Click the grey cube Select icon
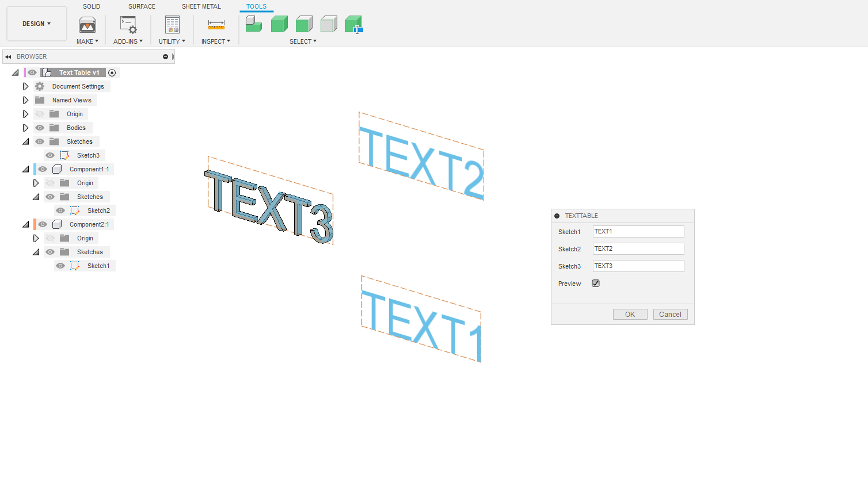This screenshot has width=868, height=494. 329,24
